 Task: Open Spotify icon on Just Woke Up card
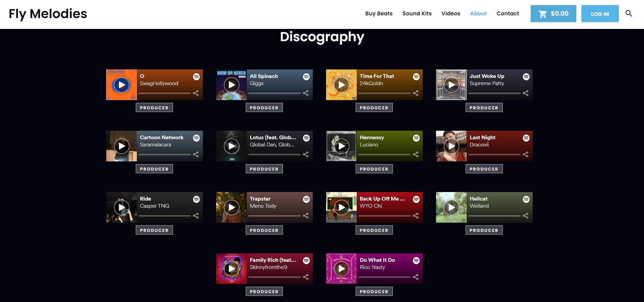coord(526,77)
